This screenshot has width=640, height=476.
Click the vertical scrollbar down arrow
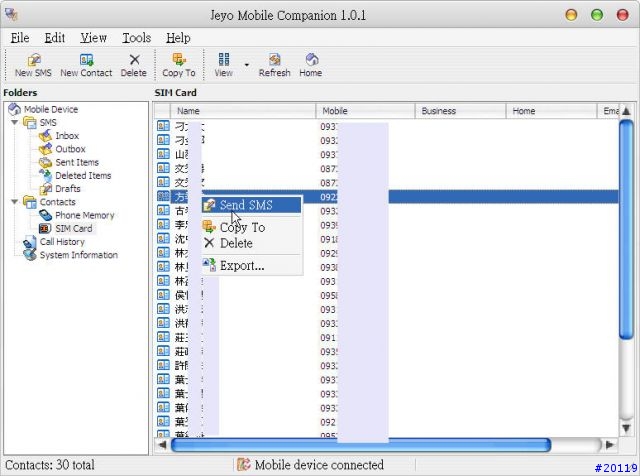(627, 428)
